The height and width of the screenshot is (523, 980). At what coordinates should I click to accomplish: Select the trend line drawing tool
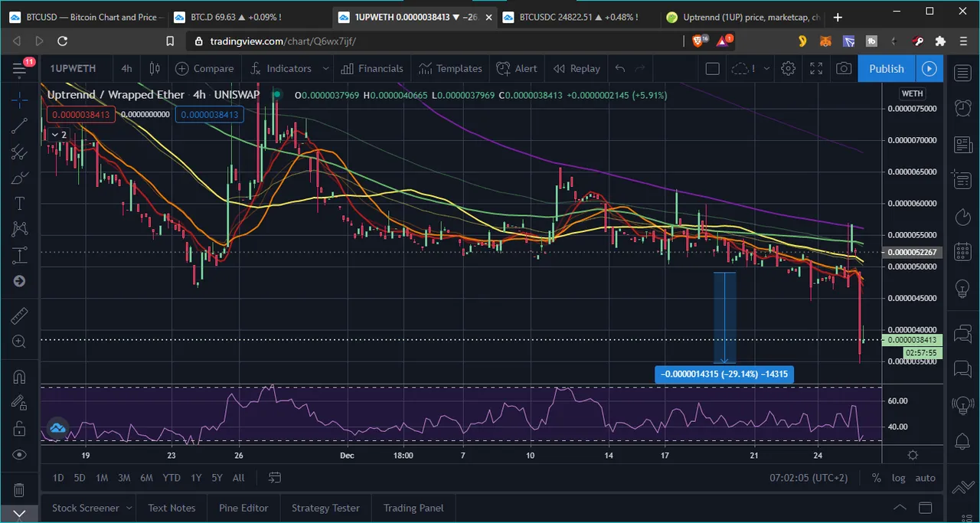click(x=20, y=126)
